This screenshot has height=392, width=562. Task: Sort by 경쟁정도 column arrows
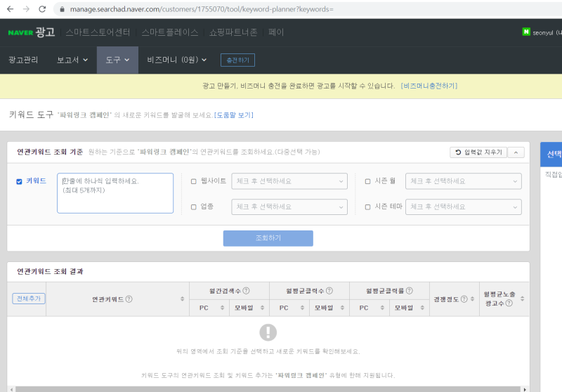(472, 299)
